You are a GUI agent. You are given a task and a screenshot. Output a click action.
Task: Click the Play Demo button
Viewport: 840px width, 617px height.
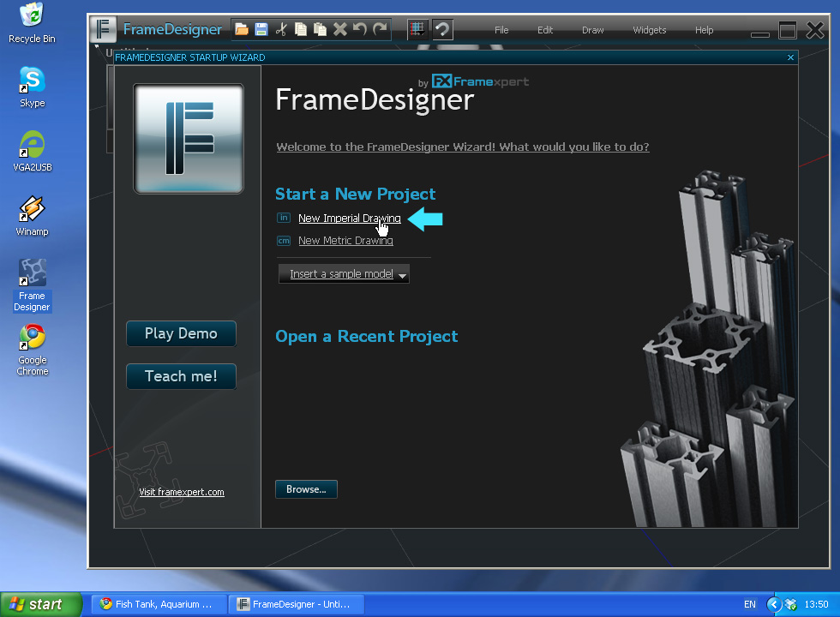click(181, 333)
